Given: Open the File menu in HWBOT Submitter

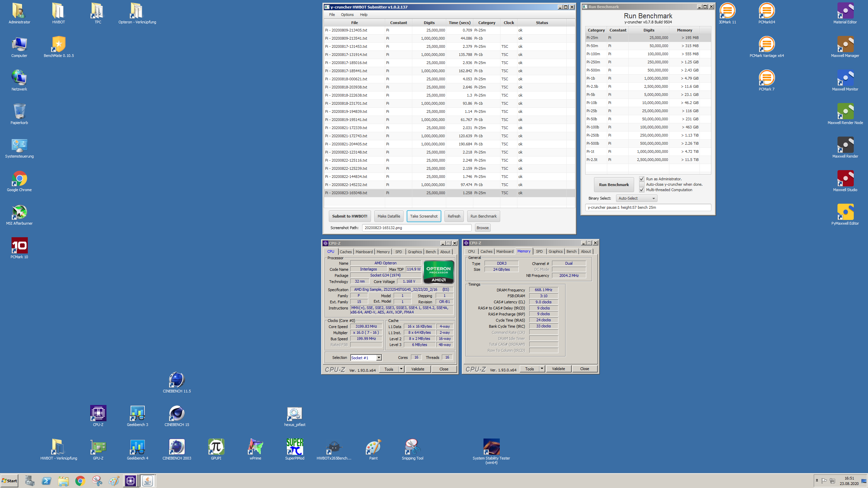Looking at the screenshot, I should click(x=332, y=15).
